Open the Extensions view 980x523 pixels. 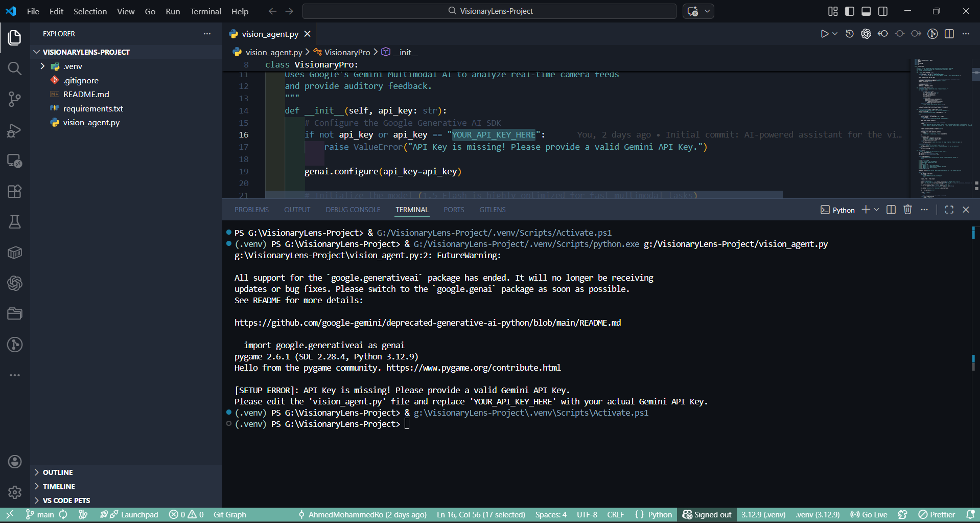(15, 192)
